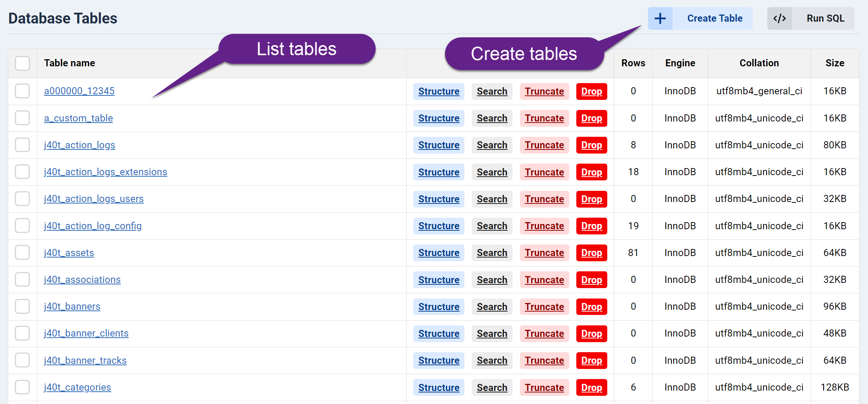Drop the j40t_banners table

pos(592,307)
